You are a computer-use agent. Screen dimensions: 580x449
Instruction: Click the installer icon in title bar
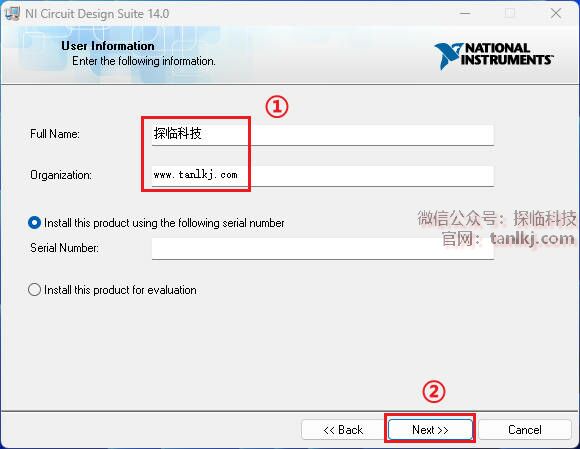(12, 13)
